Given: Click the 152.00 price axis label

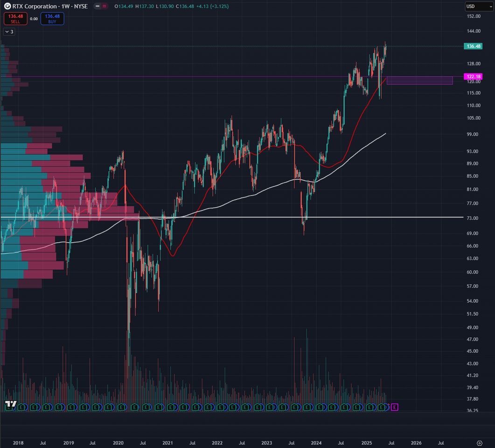Looking at the screenshot, I should [474, 16].
